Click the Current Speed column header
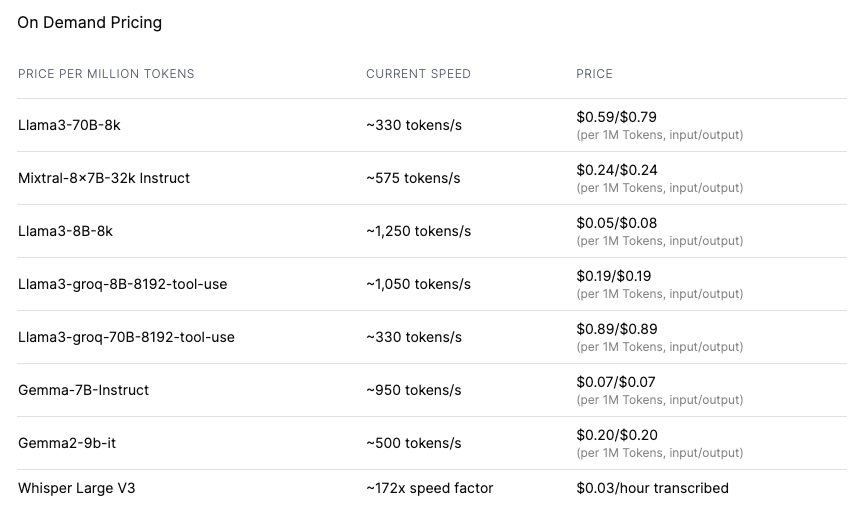856x512 pixels. pos(418,74)
